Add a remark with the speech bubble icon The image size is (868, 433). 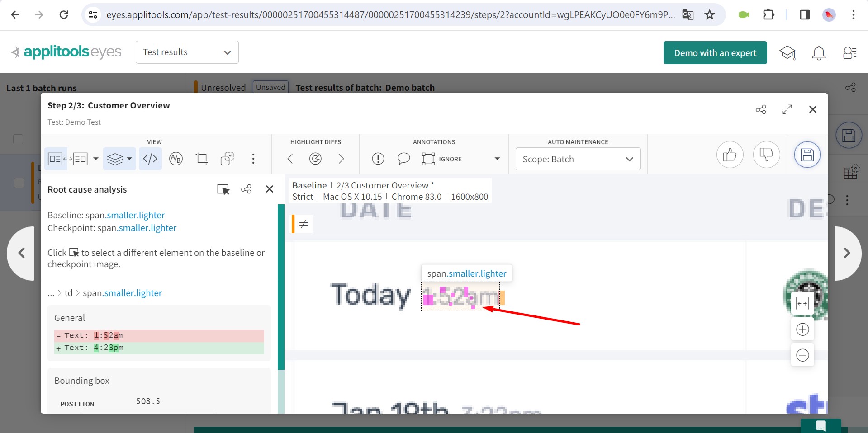click(x=403, y=159)
